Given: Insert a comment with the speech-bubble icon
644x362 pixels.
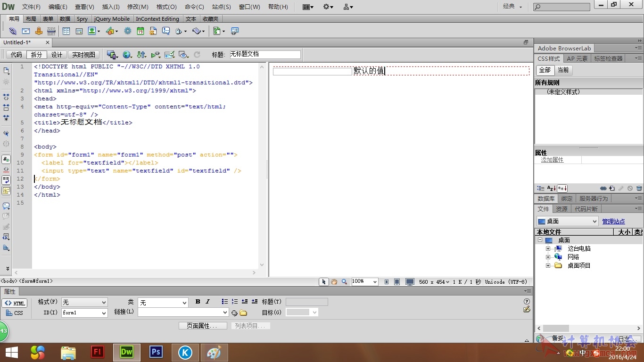Looking at the screenshot, I should coord(166,31).
